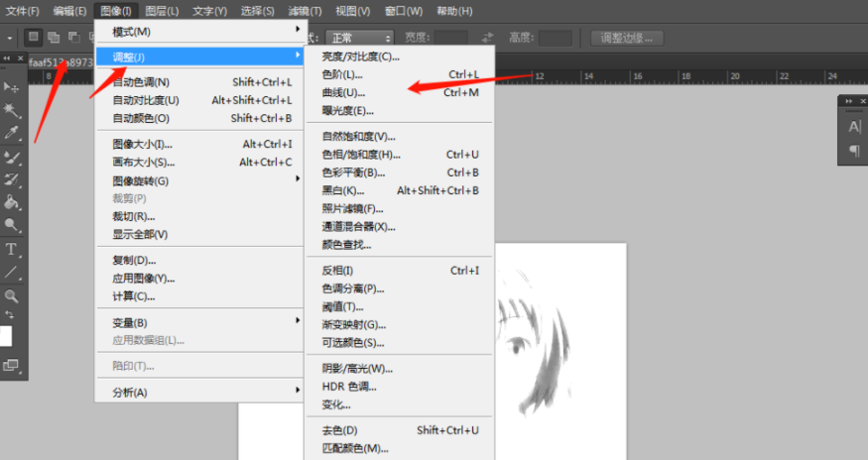Image resolution: width=868 pixels, height=460 pixels.
Task: Select the History Brush tool
Action: [11, 179]
